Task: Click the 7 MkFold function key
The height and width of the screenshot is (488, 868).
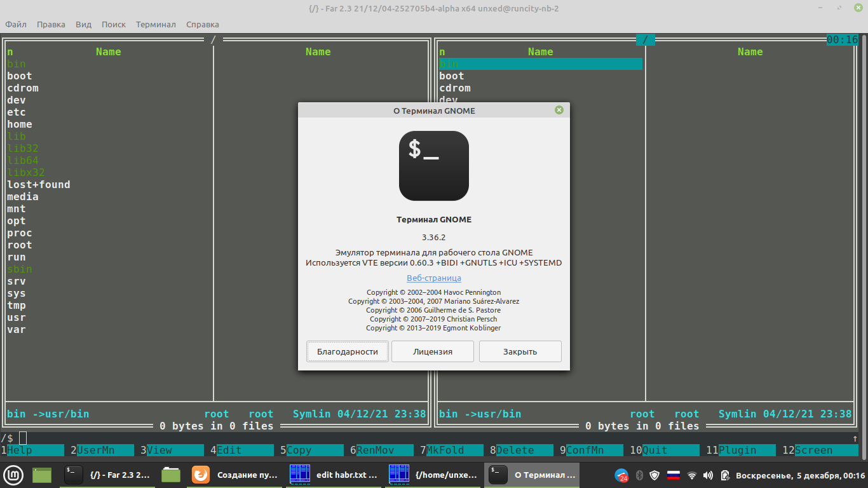Action: (x=452, y=450)
